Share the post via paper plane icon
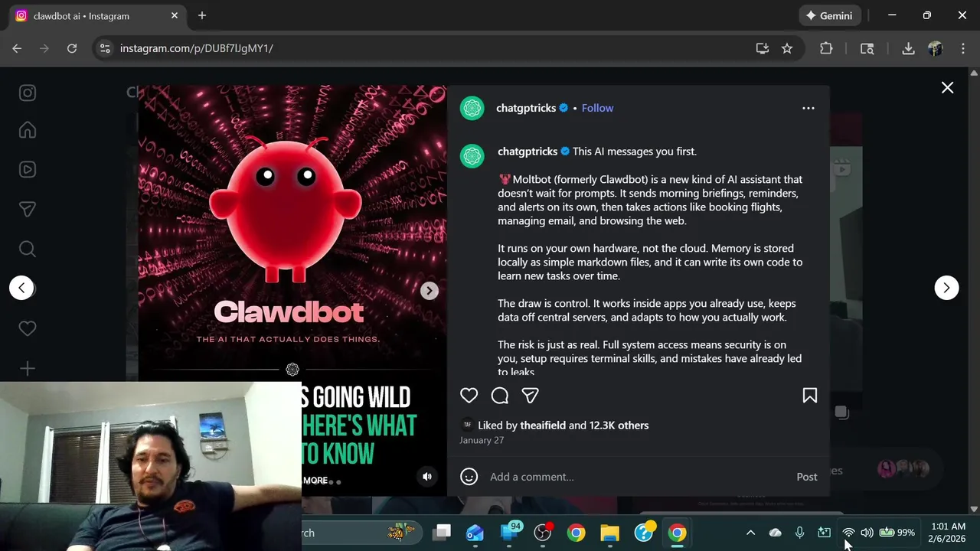 click(531, 396)
